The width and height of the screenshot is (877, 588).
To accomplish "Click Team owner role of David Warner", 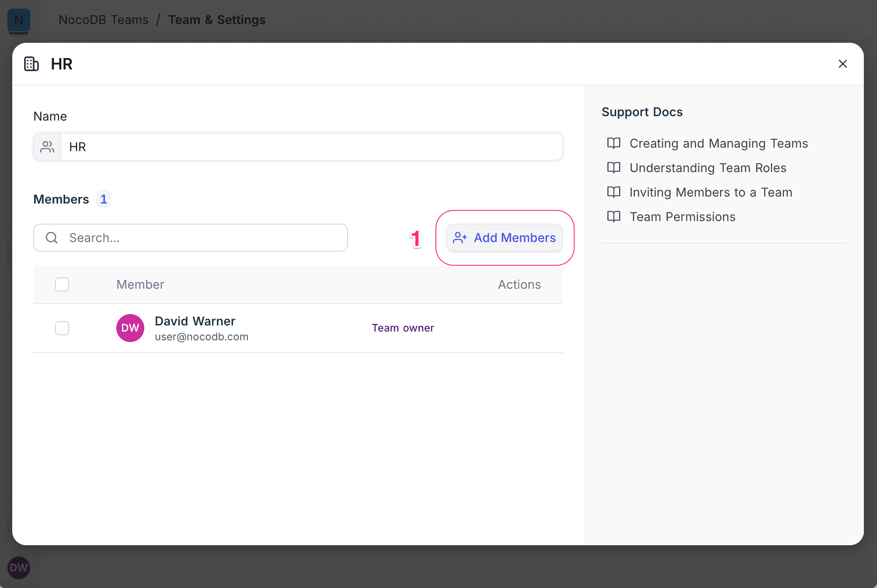I will [x=403, y=328].
